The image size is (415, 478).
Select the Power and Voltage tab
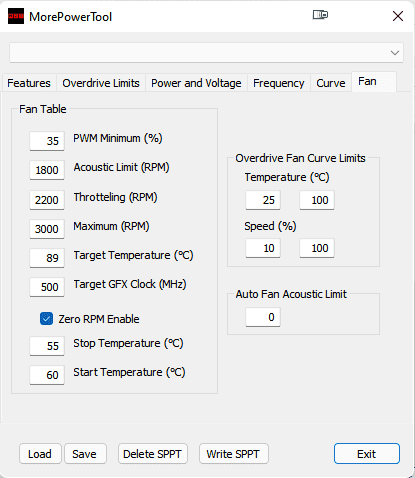(x=196, y=83)
